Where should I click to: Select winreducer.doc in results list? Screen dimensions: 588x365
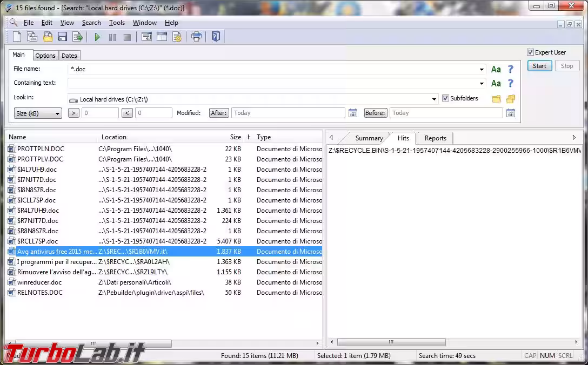tap(39, 282)
